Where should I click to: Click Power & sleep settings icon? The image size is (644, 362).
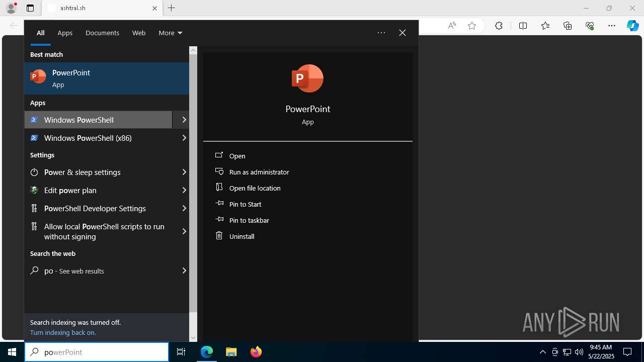tap(34, 172)
